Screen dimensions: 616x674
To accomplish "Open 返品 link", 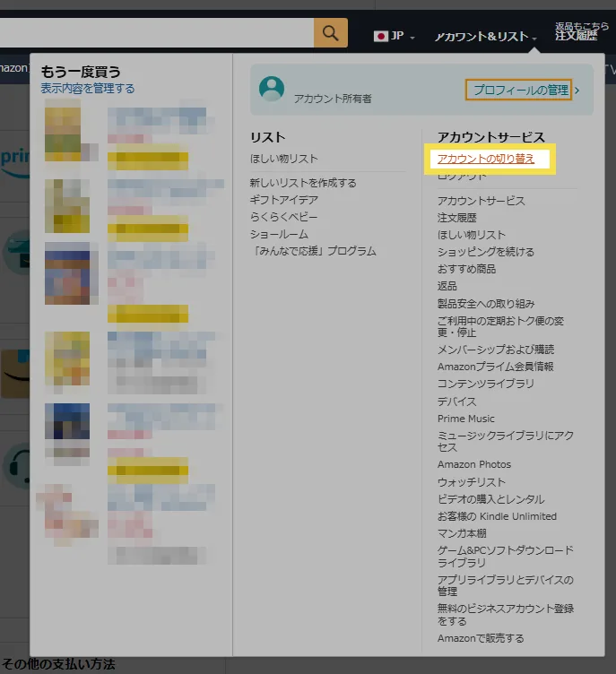I will [x=447, y=286].
